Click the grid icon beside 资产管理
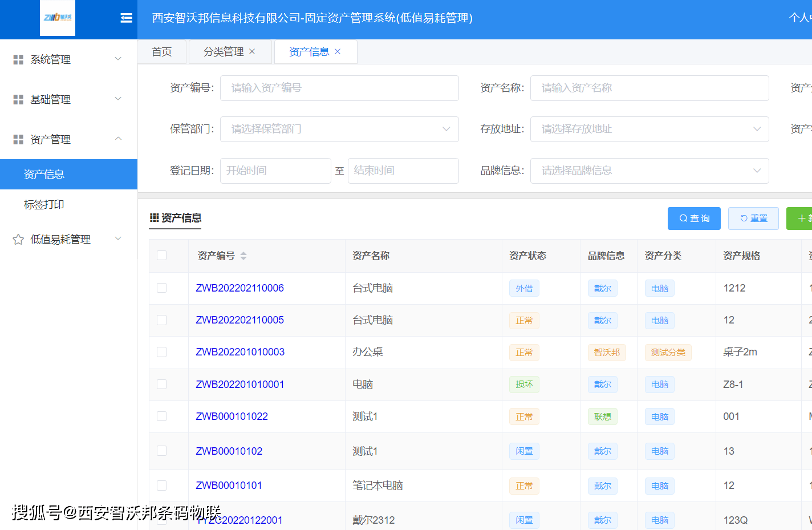 point(18,139)
